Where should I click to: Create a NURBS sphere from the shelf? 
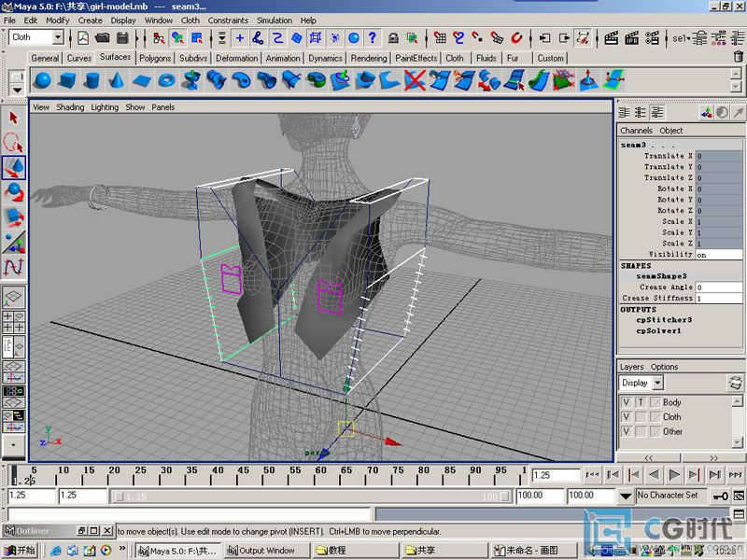(43, 79)
